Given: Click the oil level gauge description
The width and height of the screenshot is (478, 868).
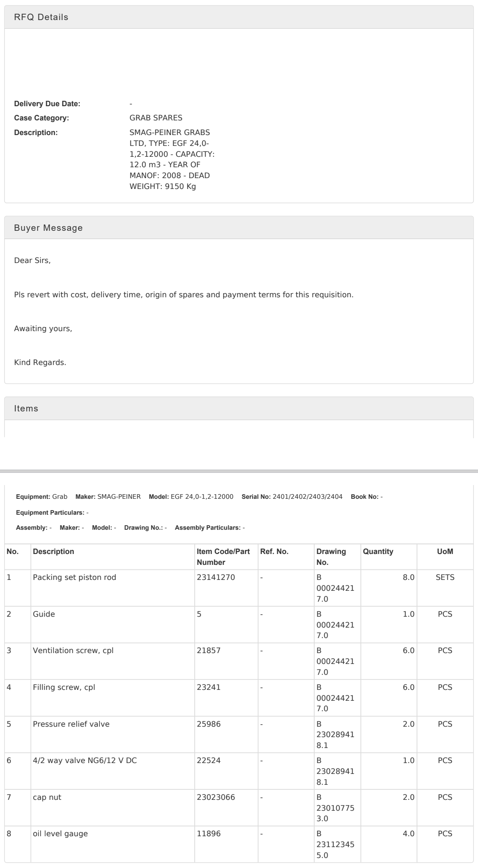Looking at the screenshot, I should coord(60,834).
